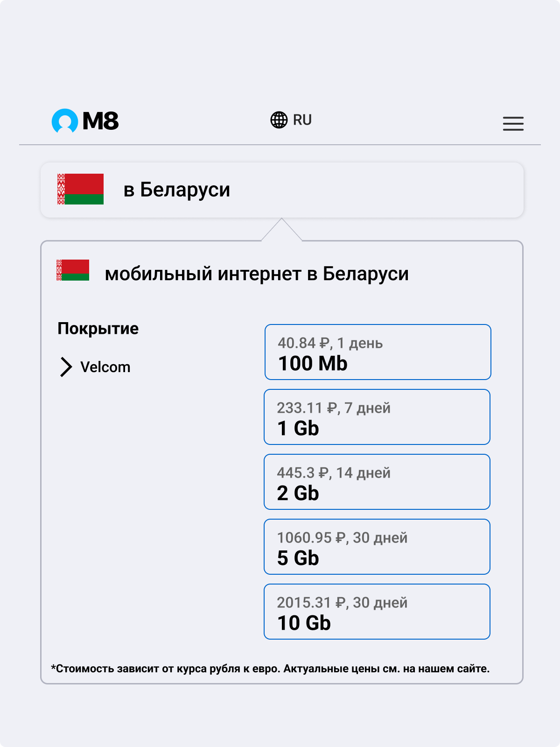Click the 2015.31 ₽ price label
The width and height of the screenshot is (560, 747).
pyautogui.click(x=311, y=603)
